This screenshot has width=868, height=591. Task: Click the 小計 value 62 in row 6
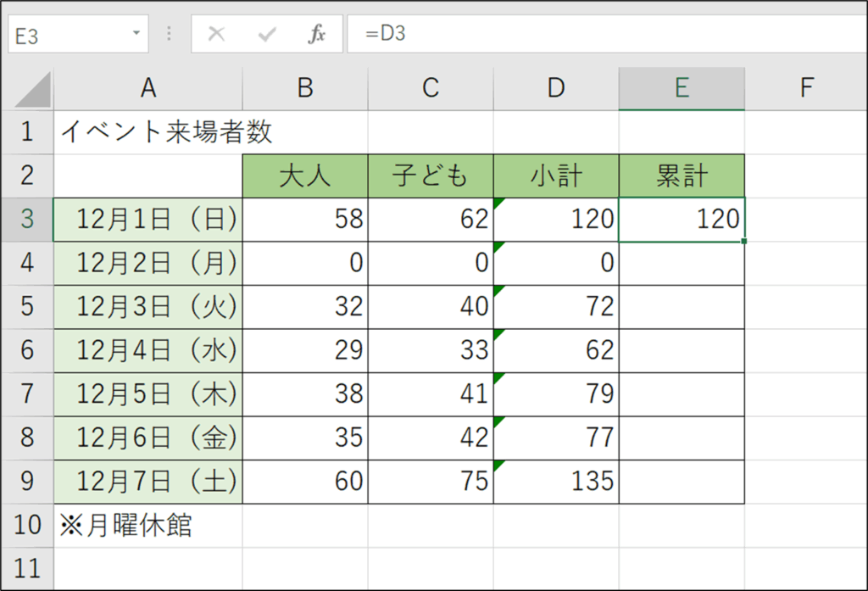(x=556, y=350)
